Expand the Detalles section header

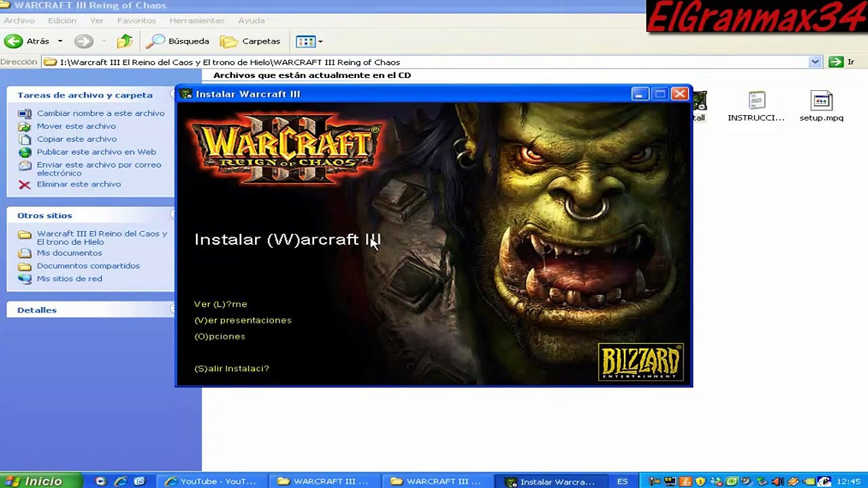tap(91, 310)
